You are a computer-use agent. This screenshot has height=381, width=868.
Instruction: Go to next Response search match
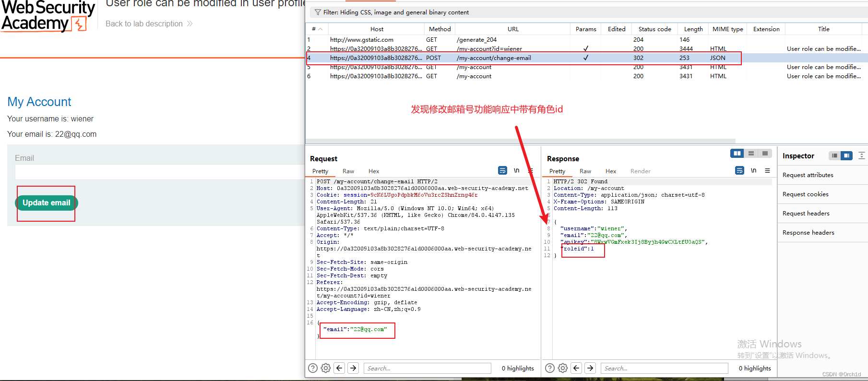(590, 368)
